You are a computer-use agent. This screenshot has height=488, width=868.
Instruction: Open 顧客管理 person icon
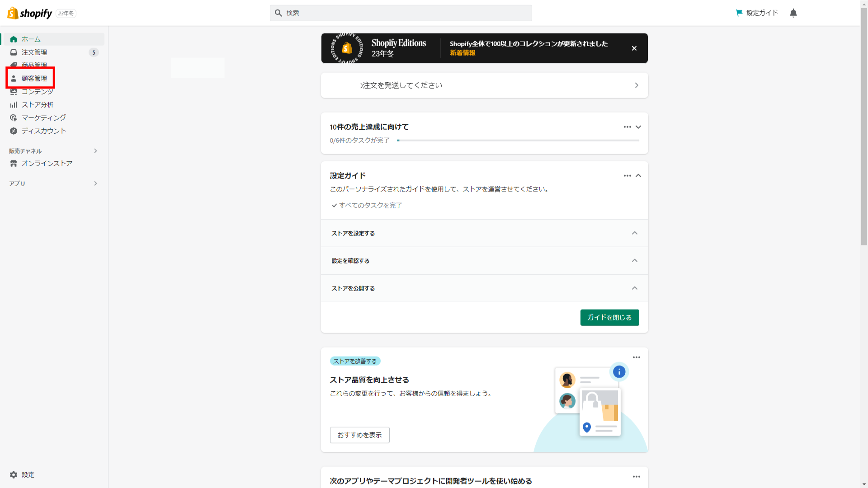[x=14, y=79]
